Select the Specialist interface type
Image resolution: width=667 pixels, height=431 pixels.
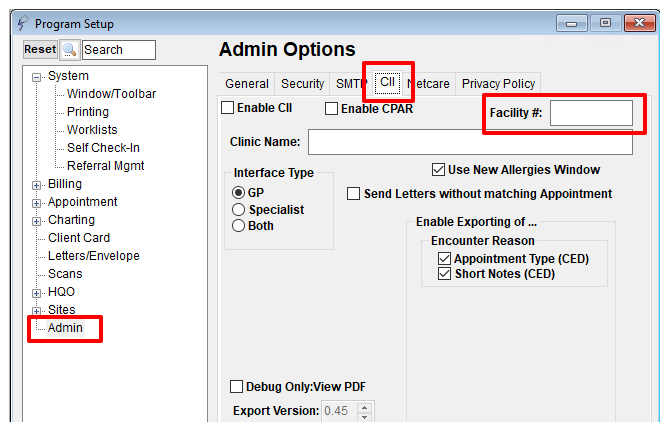[x=238, y=209]
